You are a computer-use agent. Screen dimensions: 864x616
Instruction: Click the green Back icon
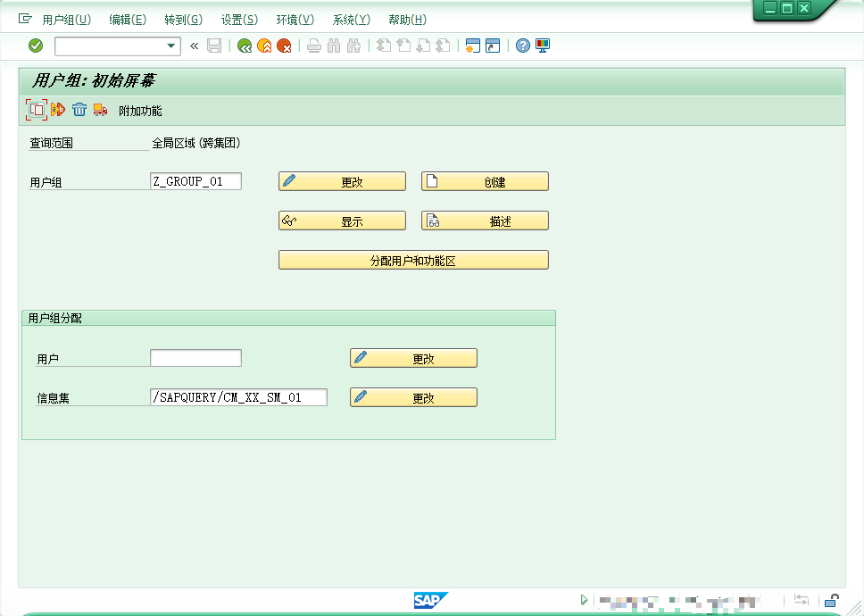(x=245, y=46)
